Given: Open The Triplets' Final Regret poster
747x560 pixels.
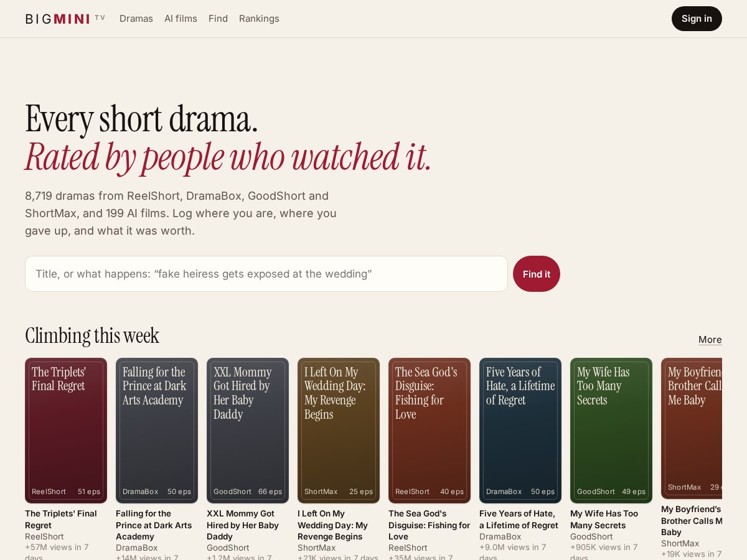Looking at the screenshot, I should 66,431.
